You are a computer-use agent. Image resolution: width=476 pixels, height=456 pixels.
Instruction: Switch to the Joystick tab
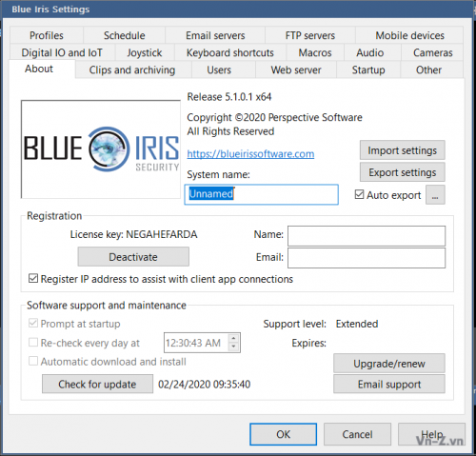coord(145,52)
